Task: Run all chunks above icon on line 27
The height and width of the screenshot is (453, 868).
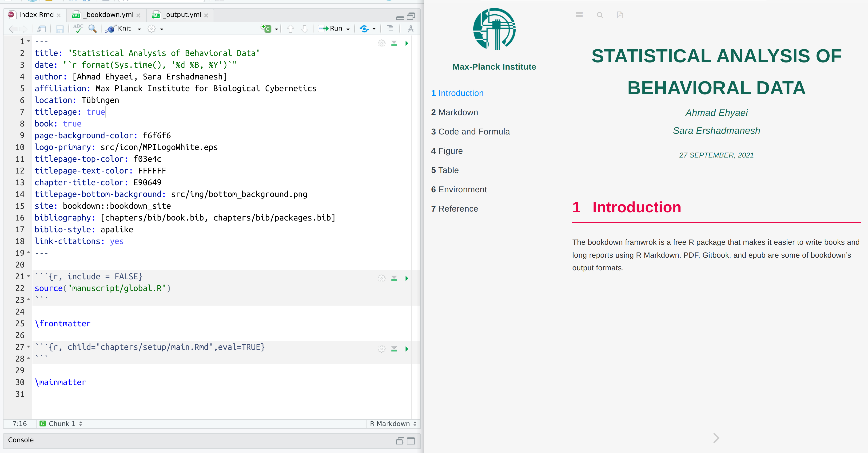Action: tap(394, 349)
